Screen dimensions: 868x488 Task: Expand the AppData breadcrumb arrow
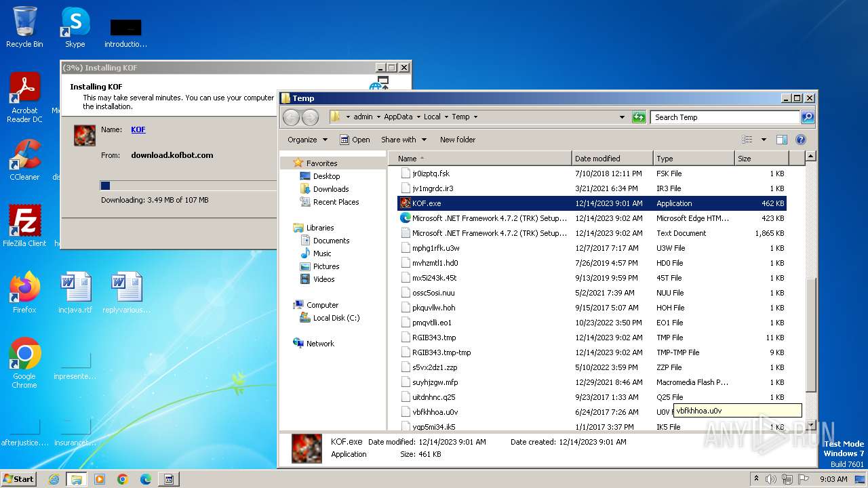pyautogui.click(x=419, y=117)
